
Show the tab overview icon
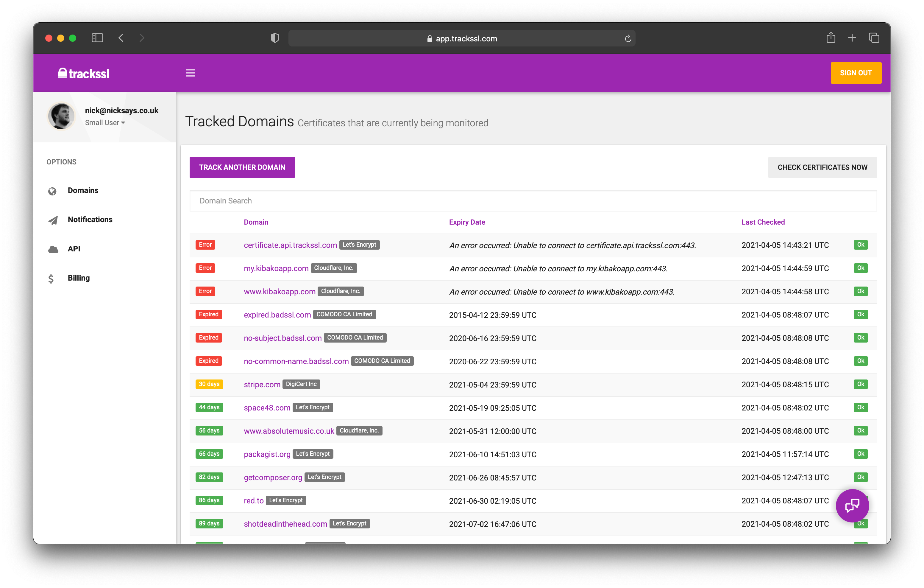pyautogui.click(x=874, y=38)
